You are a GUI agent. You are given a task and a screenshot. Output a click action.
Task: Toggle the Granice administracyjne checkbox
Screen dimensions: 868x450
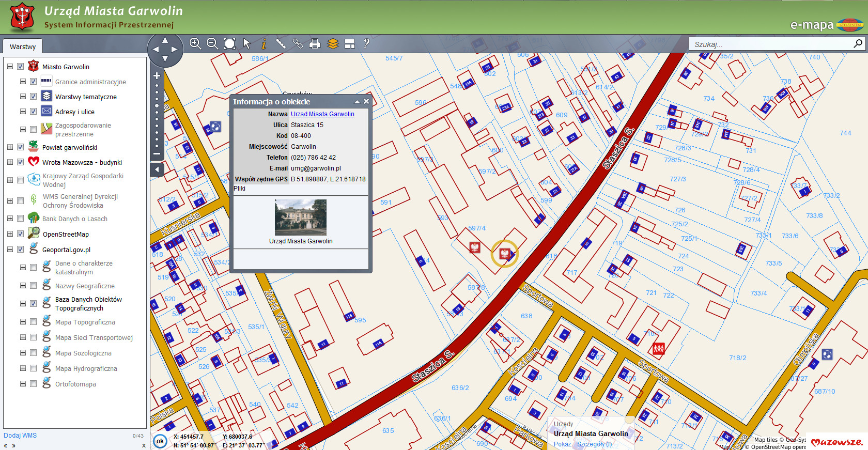[x=33, y=82]
